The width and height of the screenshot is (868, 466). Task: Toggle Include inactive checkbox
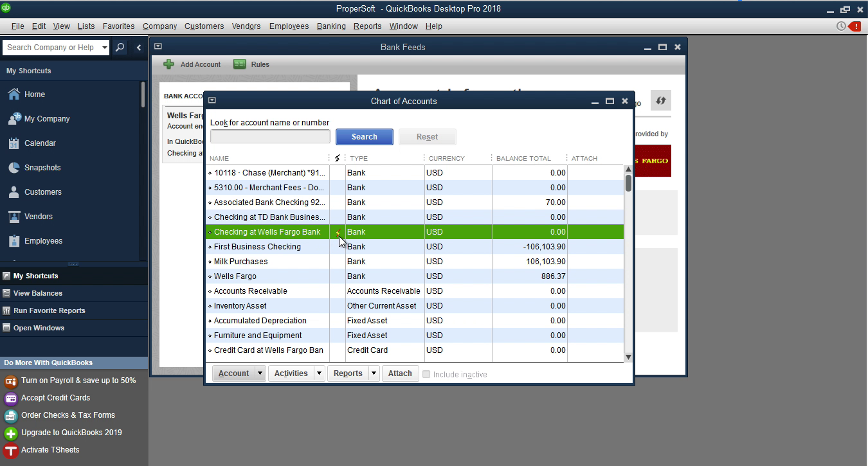tap(426, 374)
